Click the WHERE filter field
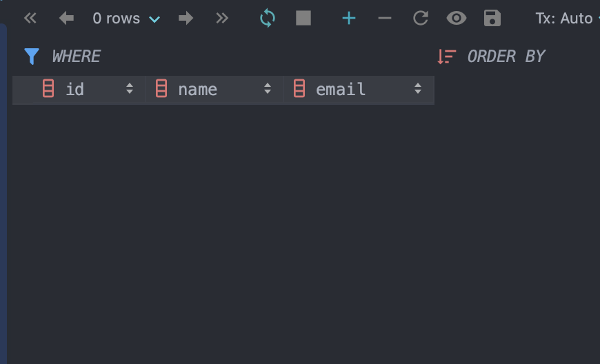 point(207,57)
